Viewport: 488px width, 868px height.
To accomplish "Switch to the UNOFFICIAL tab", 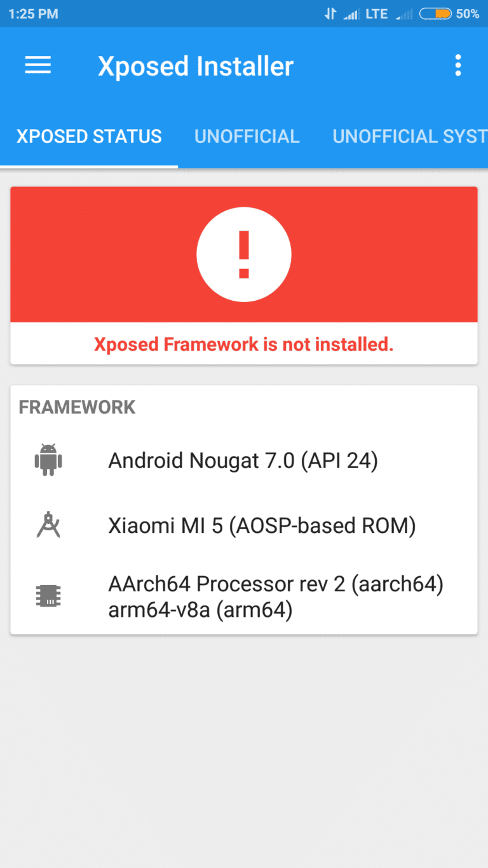I will coord(247,136).
